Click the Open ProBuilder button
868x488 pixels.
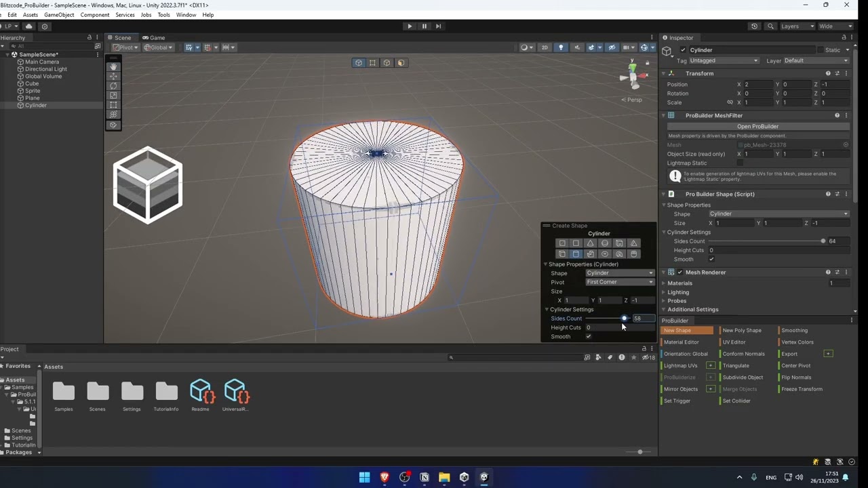[x=757, y=127]
